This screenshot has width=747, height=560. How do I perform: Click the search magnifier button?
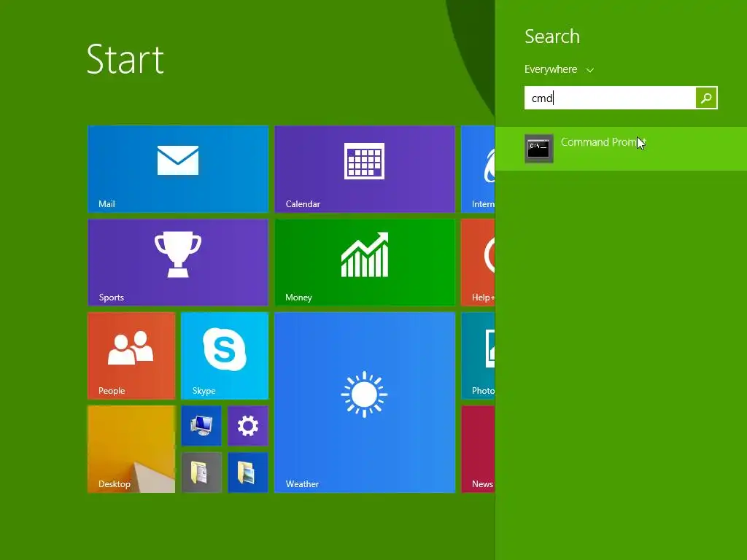point(706,98)
